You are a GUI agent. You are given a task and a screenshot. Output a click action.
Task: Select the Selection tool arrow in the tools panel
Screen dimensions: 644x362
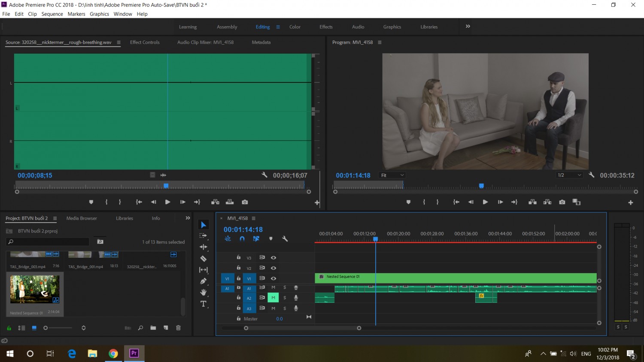204,225
